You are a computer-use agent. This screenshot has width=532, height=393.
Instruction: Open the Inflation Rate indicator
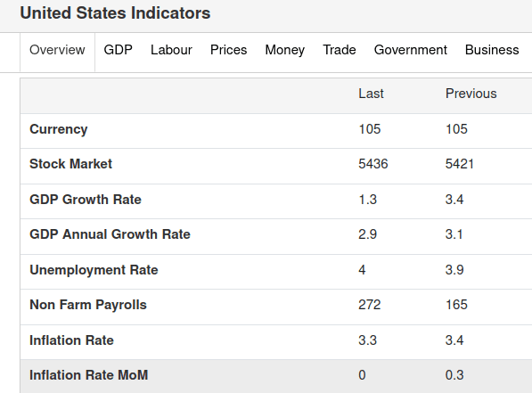click(x=71, y=340)
